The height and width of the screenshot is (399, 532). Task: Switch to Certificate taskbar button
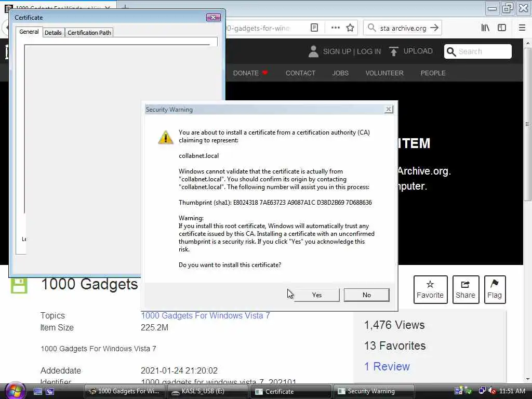(291, 391)
